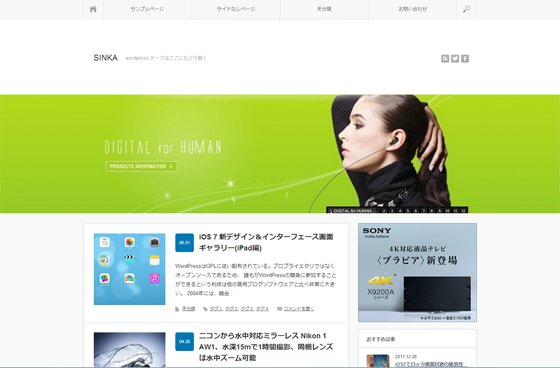The width and height of the screenshot is (560, 368).
Task: Jump to slide 5 in banner pager
Action: pyautogui.click(x=408, y=210)
